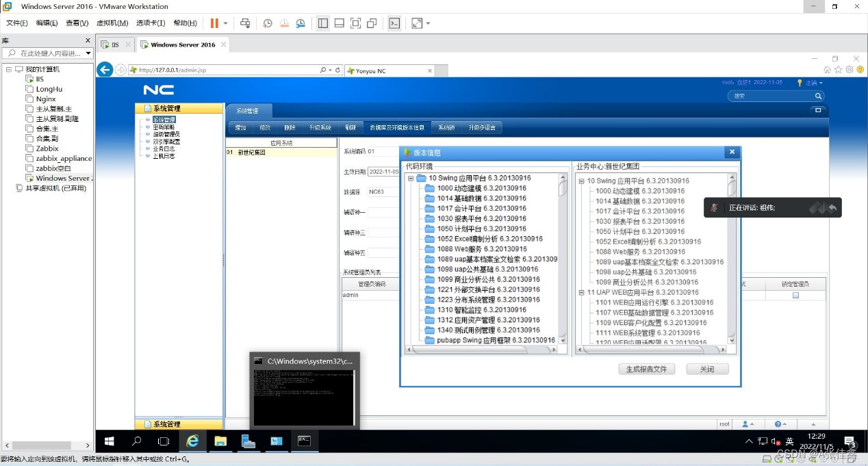Toggle the 锁定管理员 checkbox for admin
Screen dimensions: 868x466
click(x=795, y=296)
